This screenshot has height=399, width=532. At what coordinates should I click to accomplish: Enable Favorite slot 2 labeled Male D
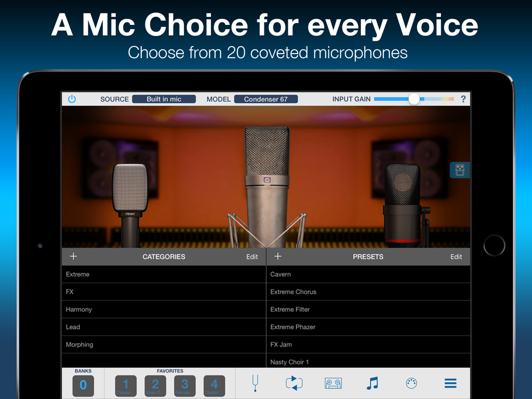[155, 386]
